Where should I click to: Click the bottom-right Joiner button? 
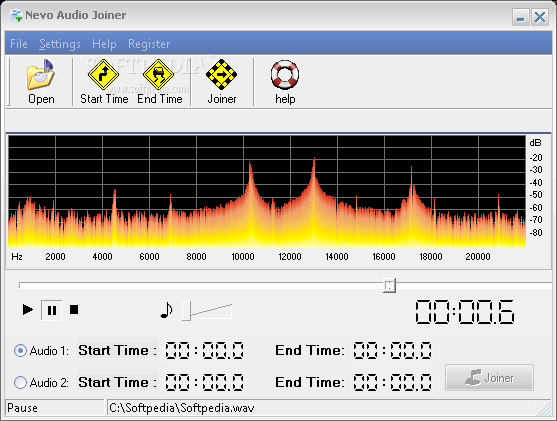[x=489, y=377]
